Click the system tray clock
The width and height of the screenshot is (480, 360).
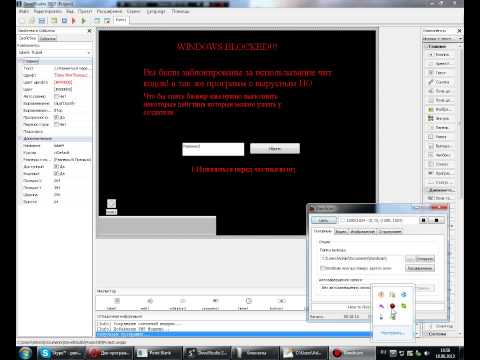coord(445,353)
